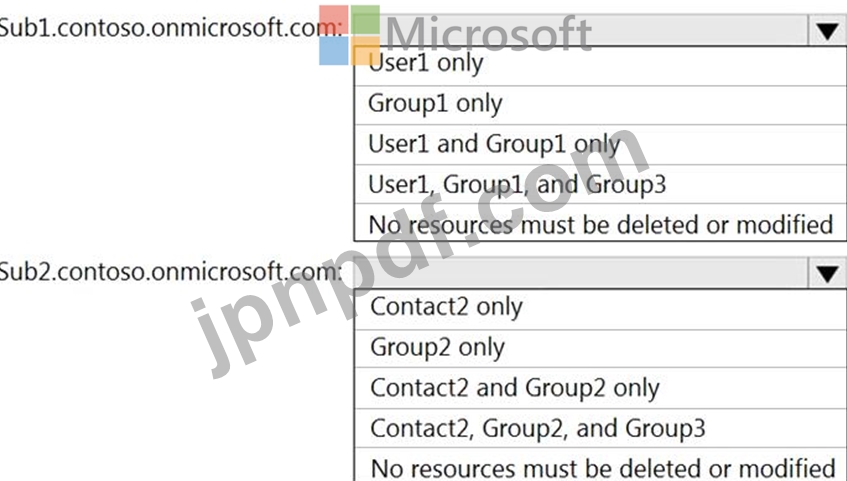
Task: Choose 'User1 only' for Sub1
Action: (600, 65)
